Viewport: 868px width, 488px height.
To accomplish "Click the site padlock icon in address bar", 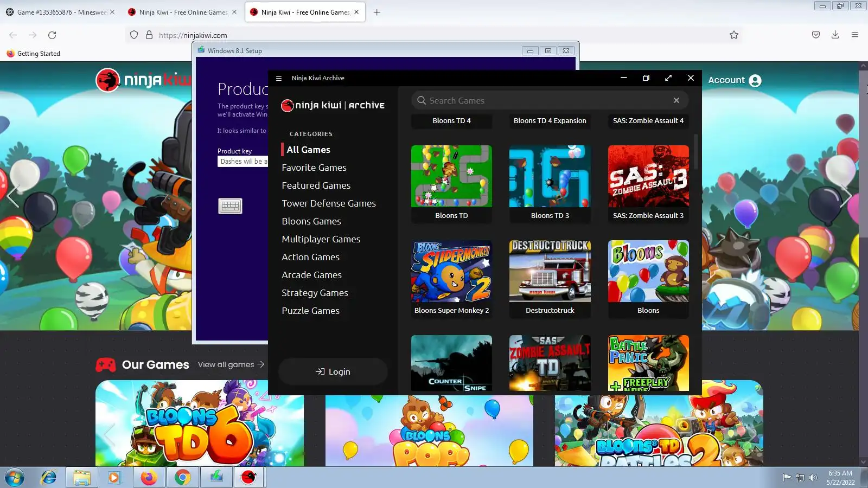I will point(149,35).
